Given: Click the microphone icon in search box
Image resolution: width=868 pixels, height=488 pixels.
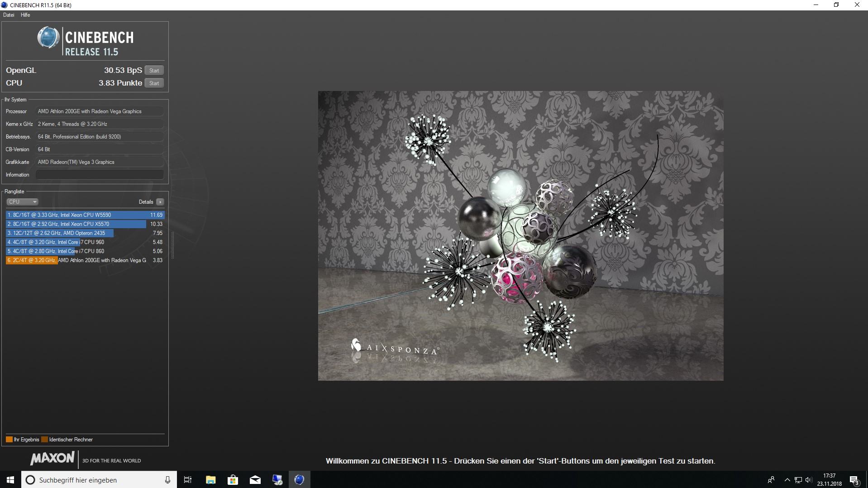Looking at the screenshot, I should 167,480.
